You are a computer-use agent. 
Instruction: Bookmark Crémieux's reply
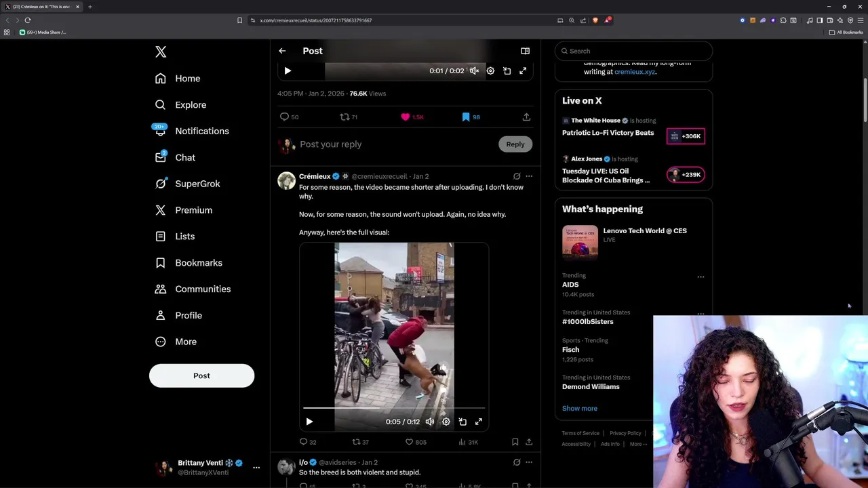click(x=515, y=442)
